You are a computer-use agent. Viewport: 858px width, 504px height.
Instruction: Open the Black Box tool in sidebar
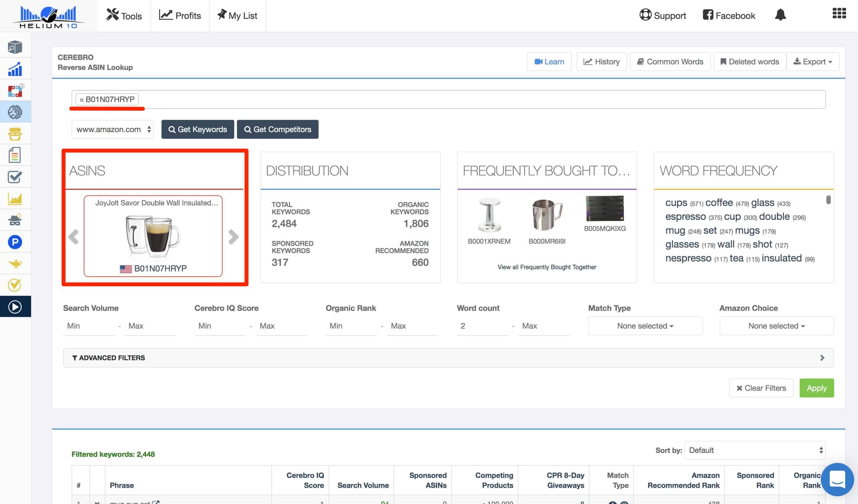coord(15,47)
